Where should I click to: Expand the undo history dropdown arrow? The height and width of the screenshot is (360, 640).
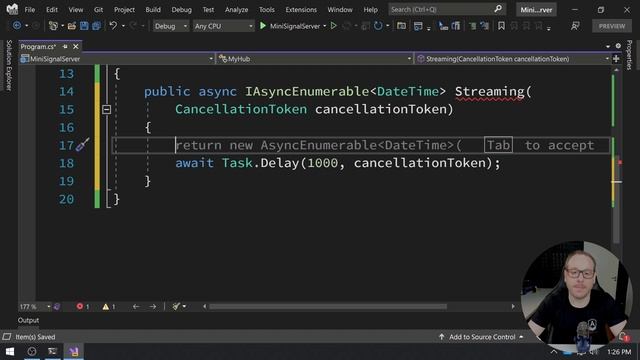(x=123, y=26)
